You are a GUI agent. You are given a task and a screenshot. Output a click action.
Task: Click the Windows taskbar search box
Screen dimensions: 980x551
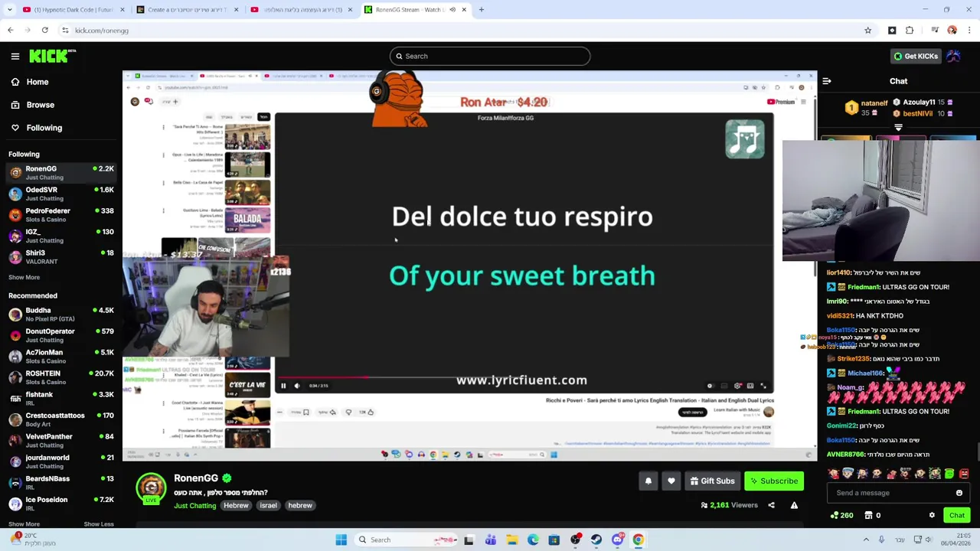pos(406,540)
